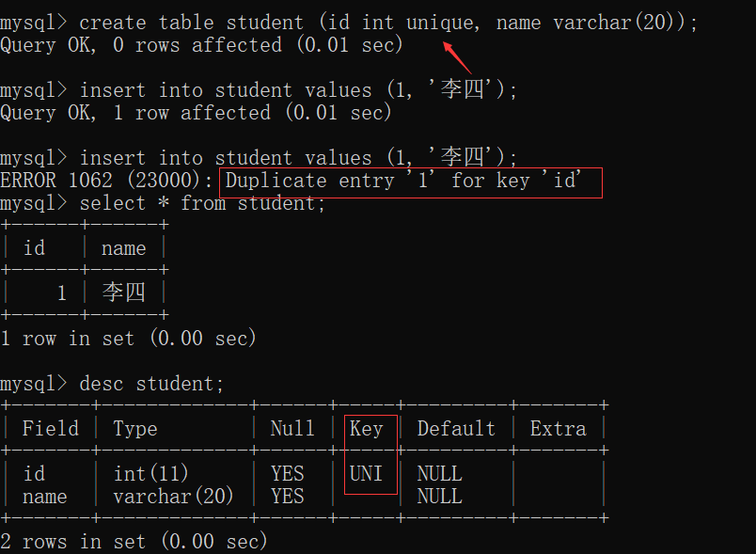Click the '2 rows in set (0.00 sec)' line
Image resolution: width=756 pixels, height=554 pixels.
click(x=134, y=542)
